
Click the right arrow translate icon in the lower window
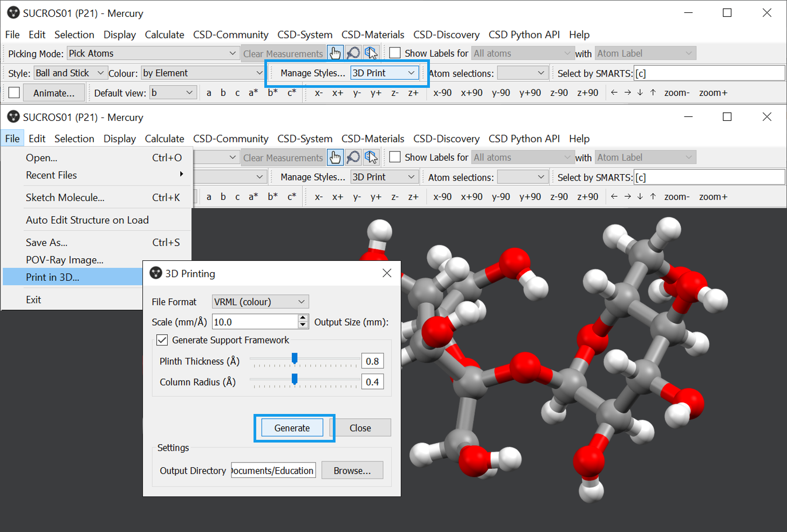tap(627, 196)
